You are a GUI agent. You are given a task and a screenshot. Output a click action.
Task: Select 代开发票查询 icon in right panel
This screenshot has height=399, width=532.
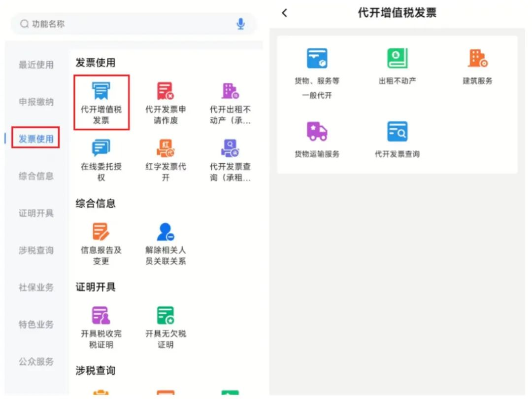coord(398,131)
